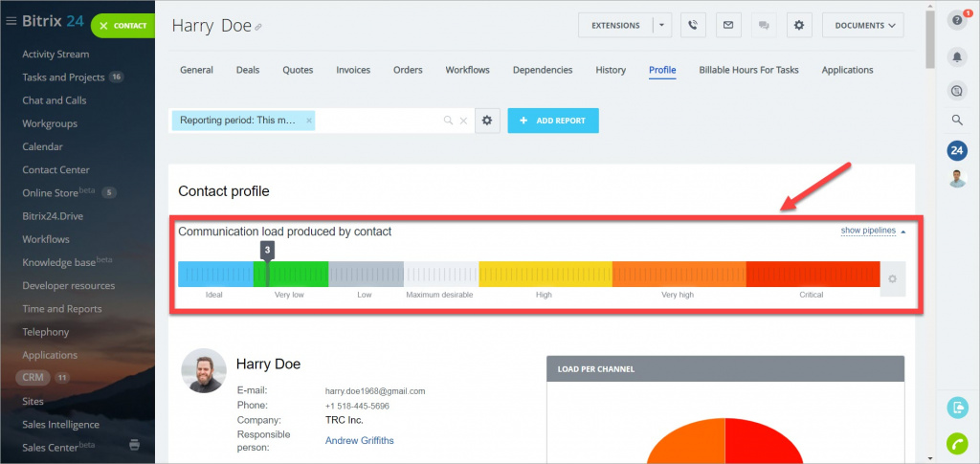Open Online Store in sidebar

point(58,192)
